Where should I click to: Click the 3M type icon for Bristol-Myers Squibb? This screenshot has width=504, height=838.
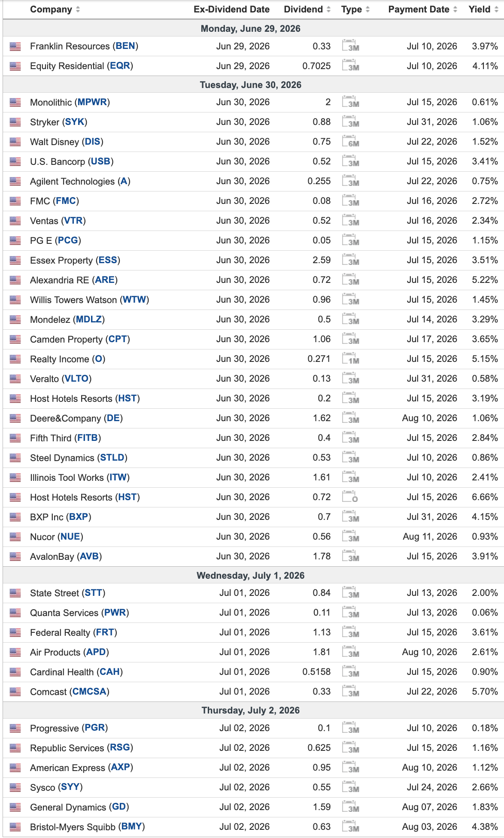350,826
